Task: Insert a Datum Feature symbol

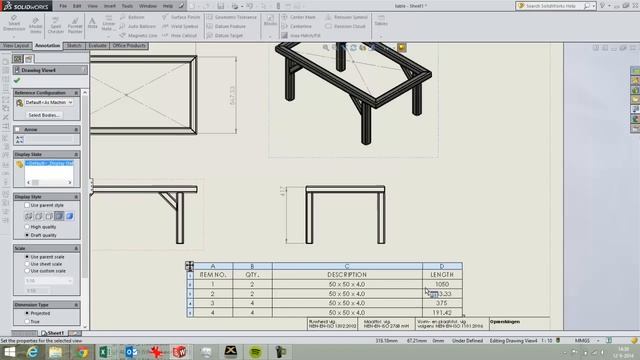Action: (226, 26)
